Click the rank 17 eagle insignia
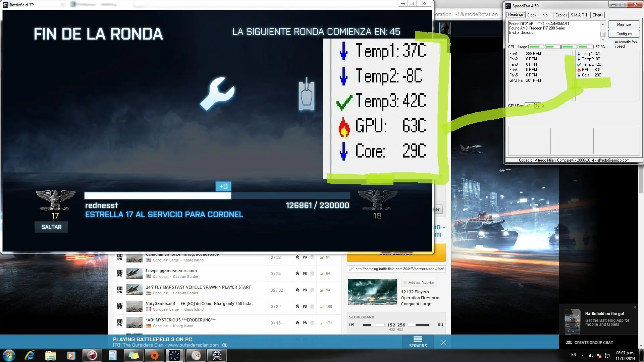 [x=55, y=200]
